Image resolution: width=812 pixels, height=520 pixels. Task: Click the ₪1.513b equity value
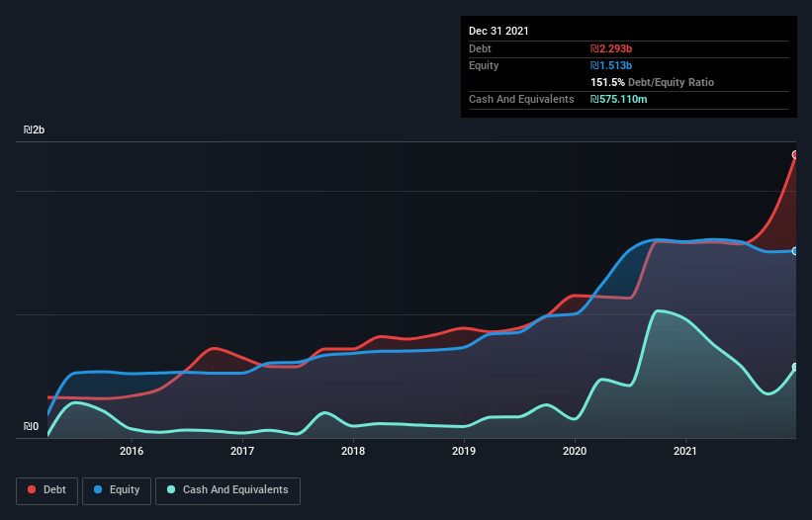(x=611, y=65)
